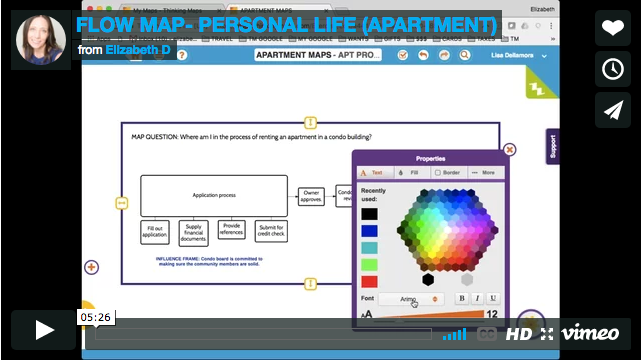Open TRAVEL bookmarks folder
This screenshot has width=642, height=361.
217,39
